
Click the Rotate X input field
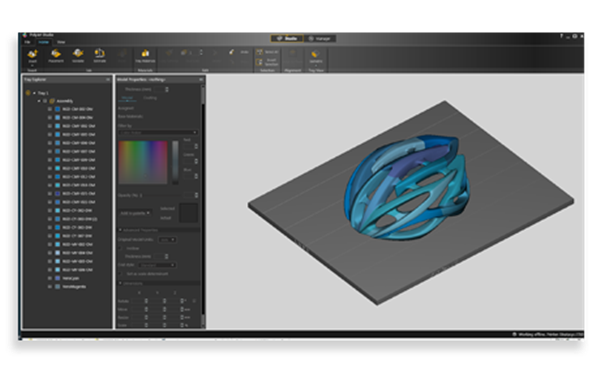138,301
